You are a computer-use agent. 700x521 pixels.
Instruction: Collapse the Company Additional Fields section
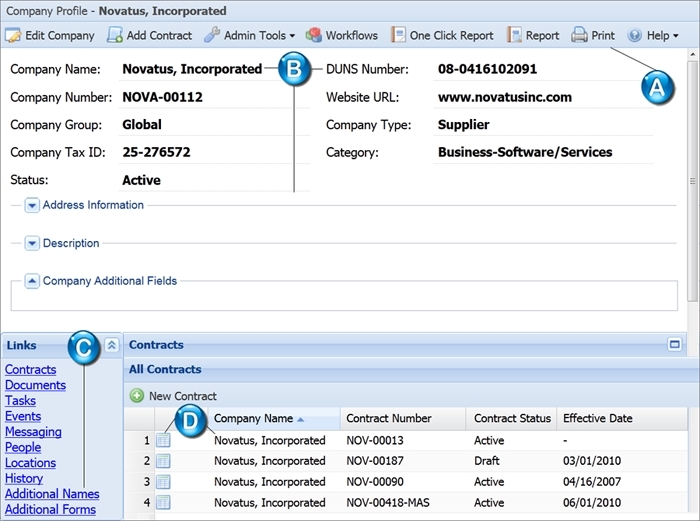(32, 281)
